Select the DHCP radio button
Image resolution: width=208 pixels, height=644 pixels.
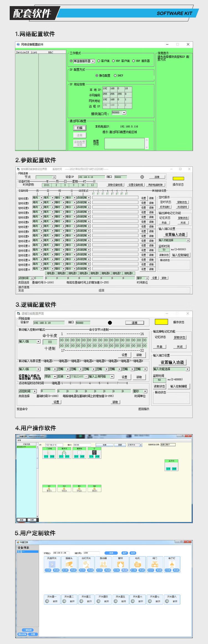point(115,76)
